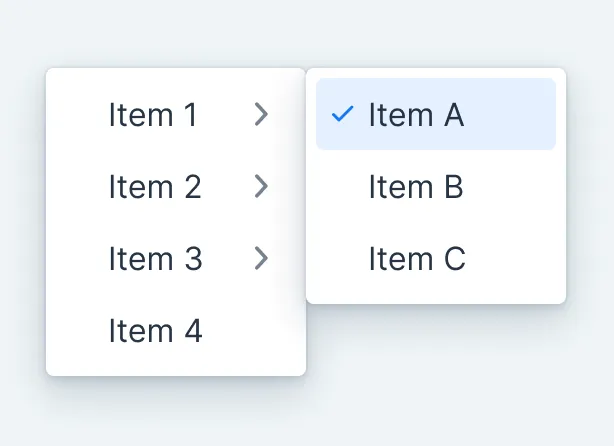Uncheck the selected Item A option
The height and width of the screenshot is (446, 614).
pyautogui.click(x=416, y=115)
